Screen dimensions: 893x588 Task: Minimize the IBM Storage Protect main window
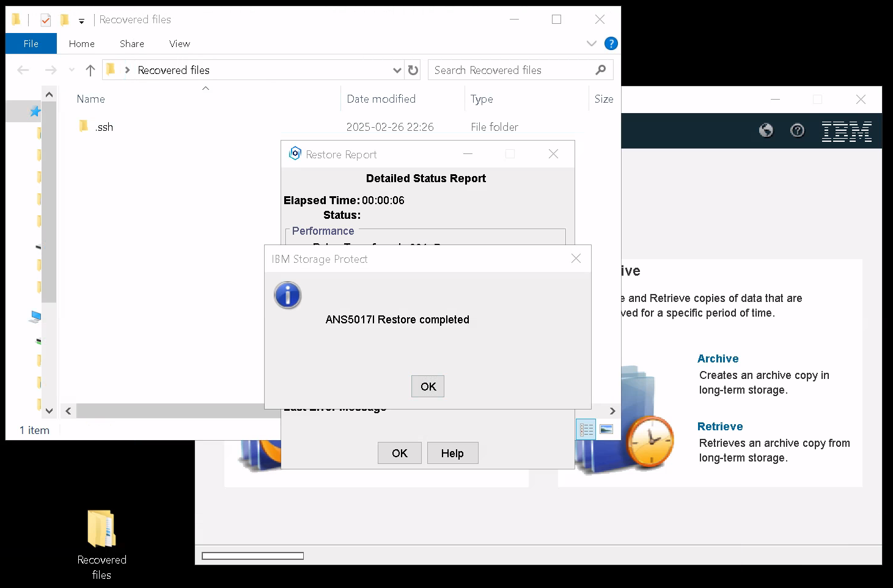[x=775, y=99]
